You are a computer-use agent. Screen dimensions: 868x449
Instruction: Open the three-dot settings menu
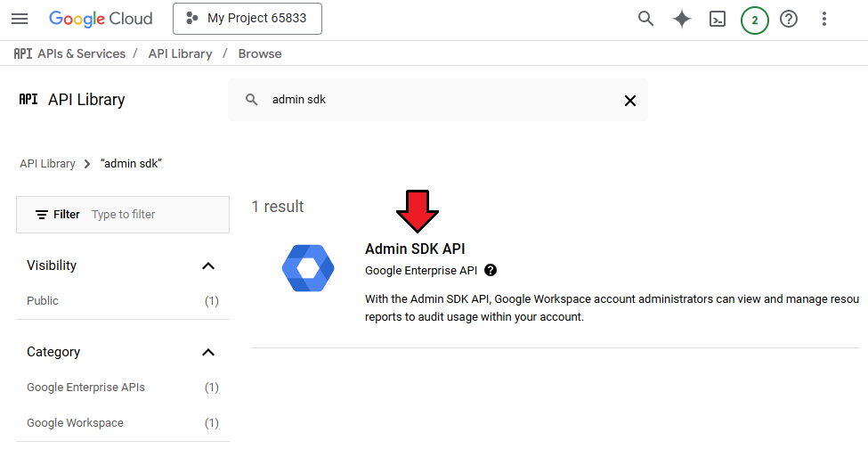pyautogui.click(x=823, y=19)
